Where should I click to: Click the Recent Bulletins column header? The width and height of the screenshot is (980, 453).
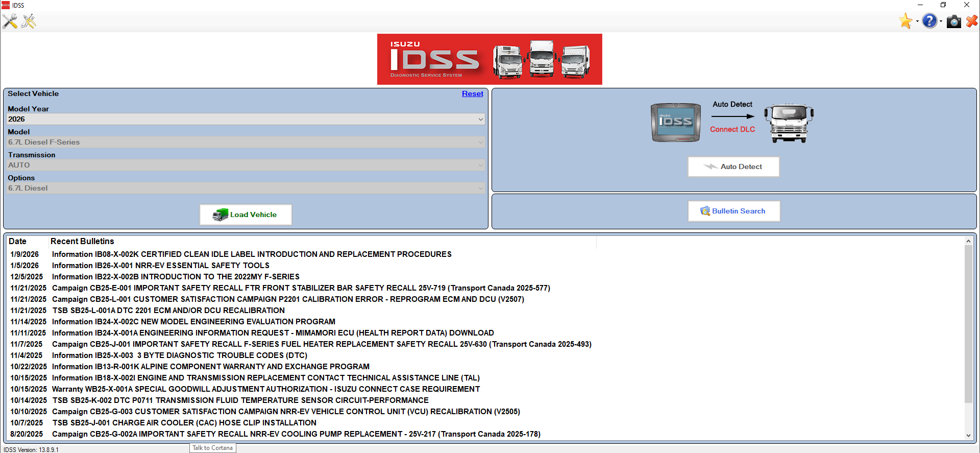[x=82, y=241]
